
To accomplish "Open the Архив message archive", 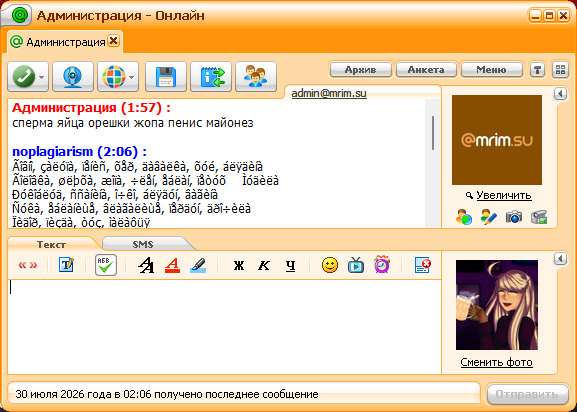I will click(x=360, y=70).
